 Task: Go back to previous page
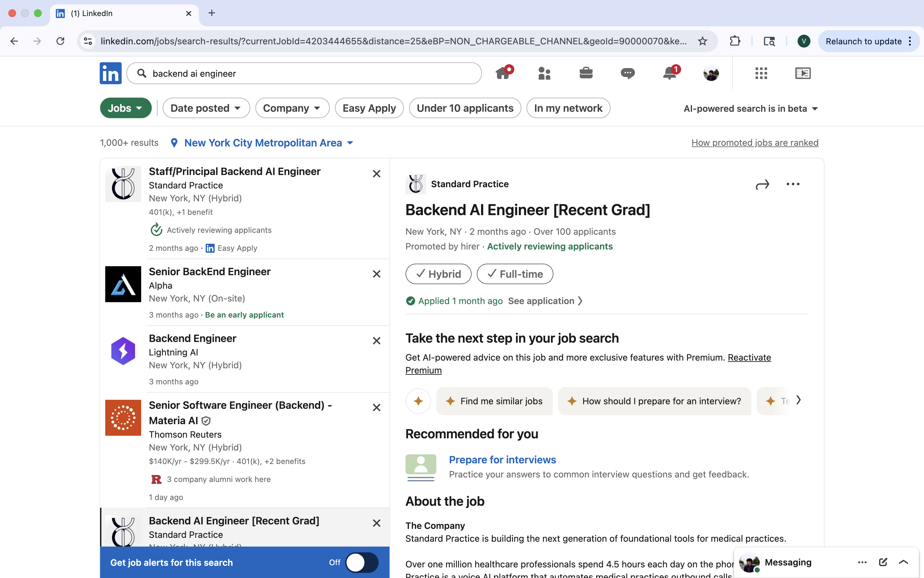click(x=14, y=41)
